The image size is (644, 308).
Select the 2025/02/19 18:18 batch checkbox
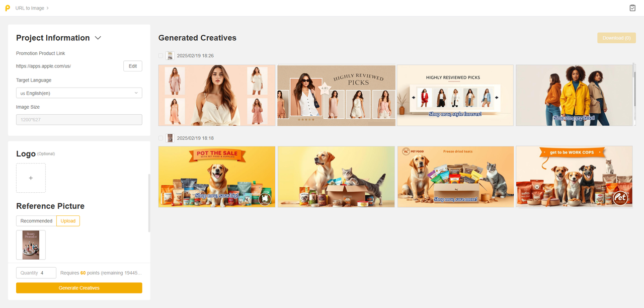click(x=161, y=138)
